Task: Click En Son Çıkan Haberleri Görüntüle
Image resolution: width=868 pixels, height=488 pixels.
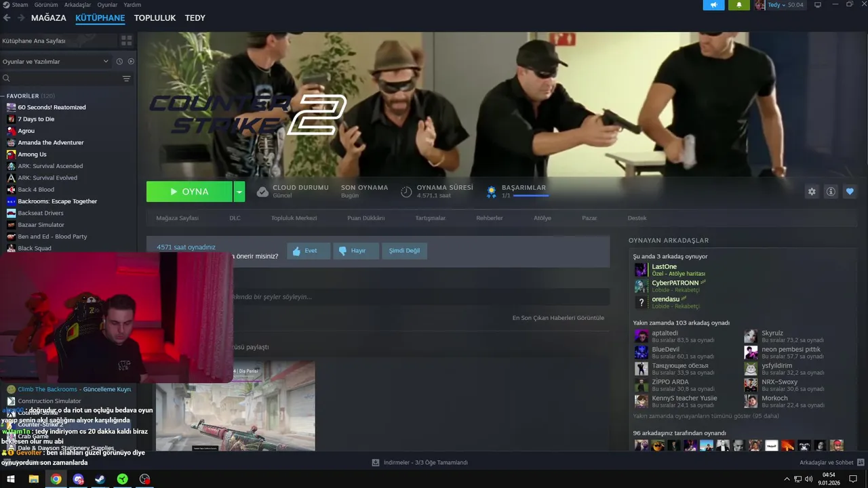Action: pyautogui.click(x=558, y=318)
